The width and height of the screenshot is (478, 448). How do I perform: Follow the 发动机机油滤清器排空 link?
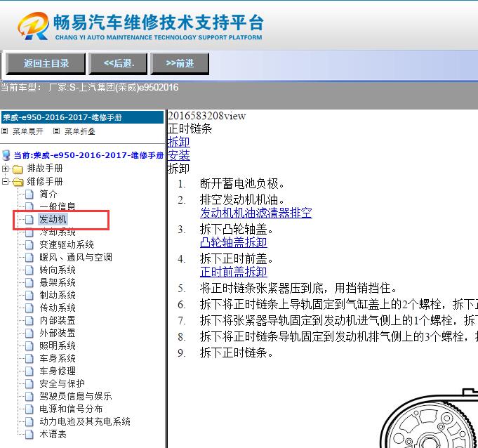255,213
